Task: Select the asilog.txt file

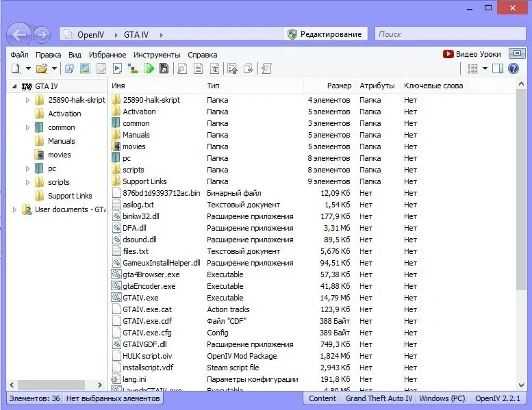Action: [x=138, y=205]
